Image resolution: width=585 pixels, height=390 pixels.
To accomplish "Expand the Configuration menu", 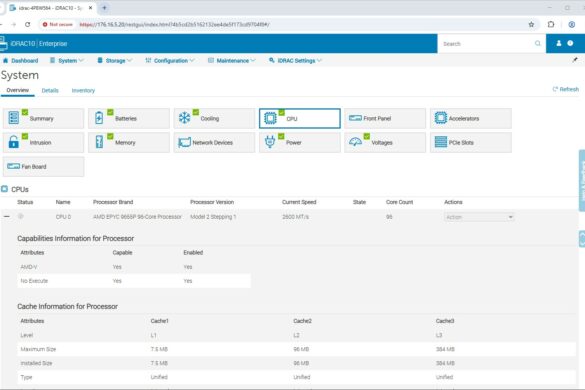I will coord(170,60).
